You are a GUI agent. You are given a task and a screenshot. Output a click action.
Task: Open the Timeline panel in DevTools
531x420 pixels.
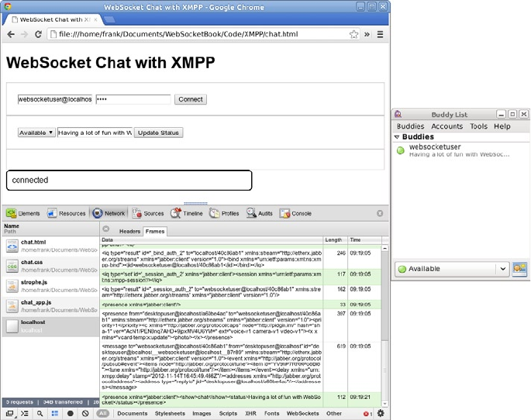tap(186, 213)
